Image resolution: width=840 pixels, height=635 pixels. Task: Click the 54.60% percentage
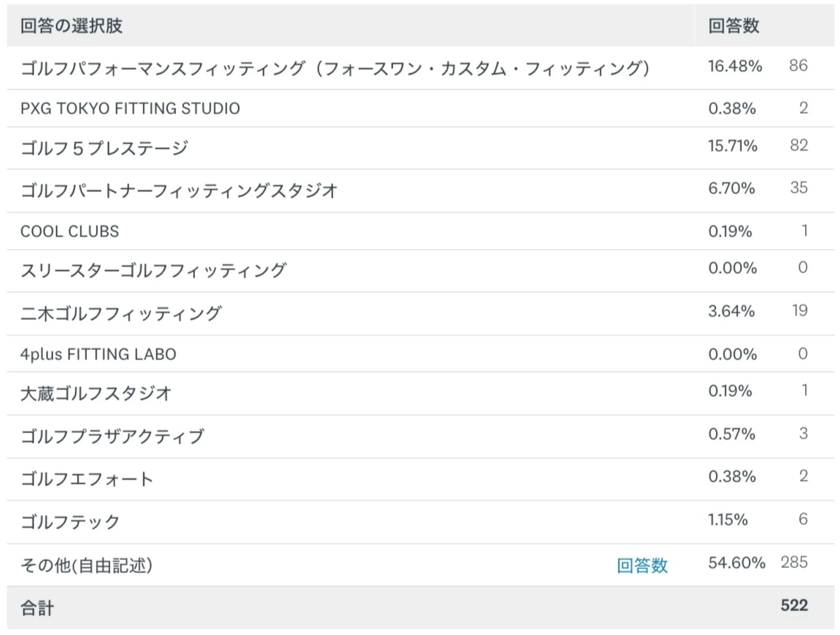pos(736,563)
